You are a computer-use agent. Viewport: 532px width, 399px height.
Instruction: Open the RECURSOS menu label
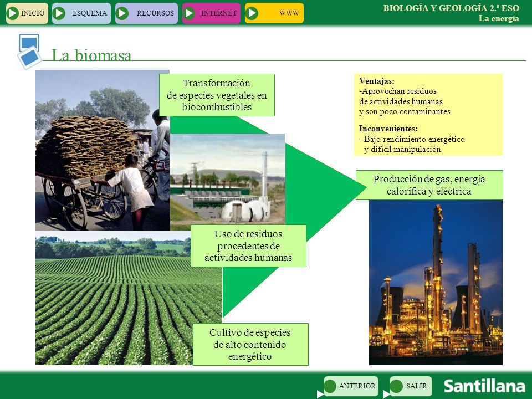click(x=155, y=13)
